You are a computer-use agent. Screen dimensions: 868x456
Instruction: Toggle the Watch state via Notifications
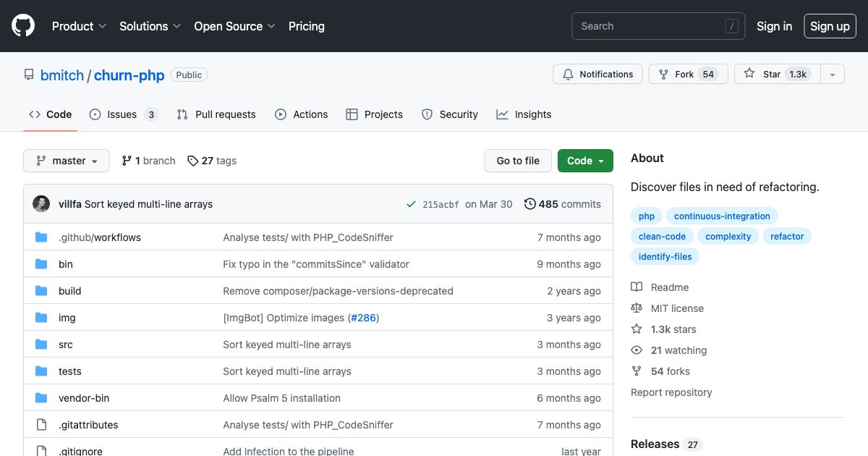[598, 74]
